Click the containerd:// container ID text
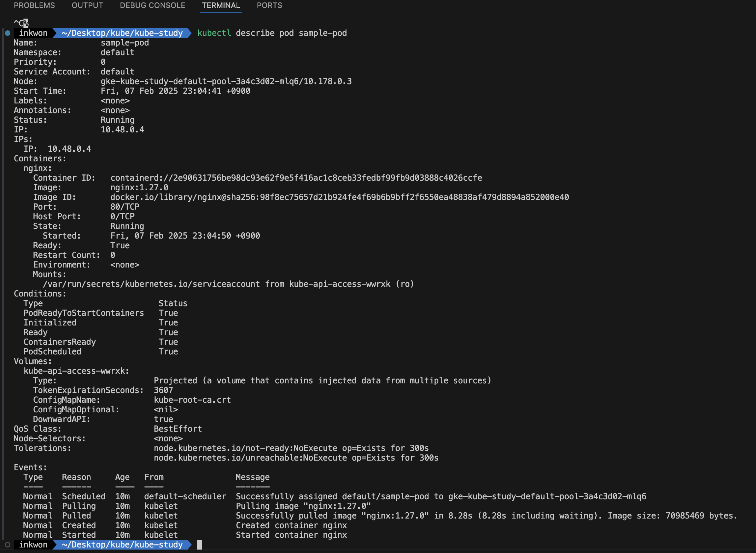This screenshot has width=756, height=553. pyautogui.click(x=296, y=178)
